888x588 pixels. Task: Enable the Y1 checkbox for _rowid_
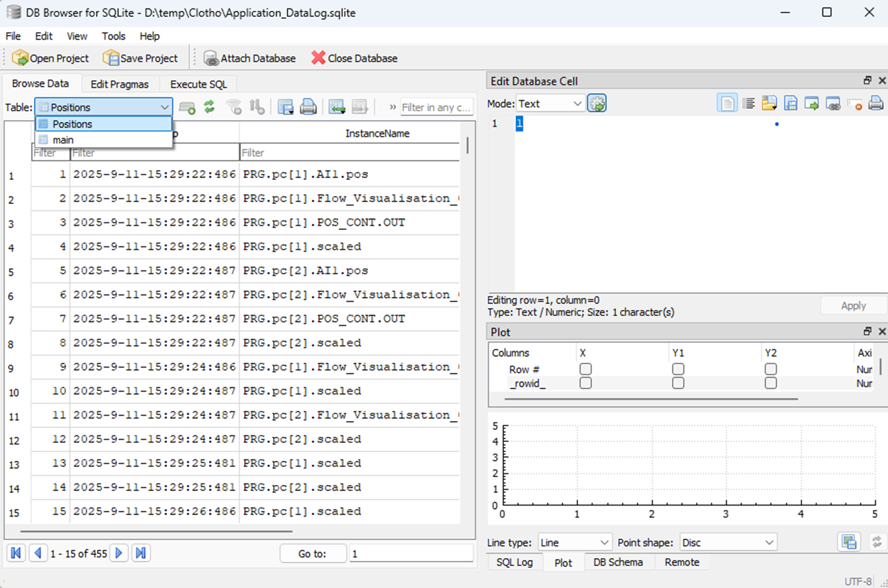(x=678, y=383)
